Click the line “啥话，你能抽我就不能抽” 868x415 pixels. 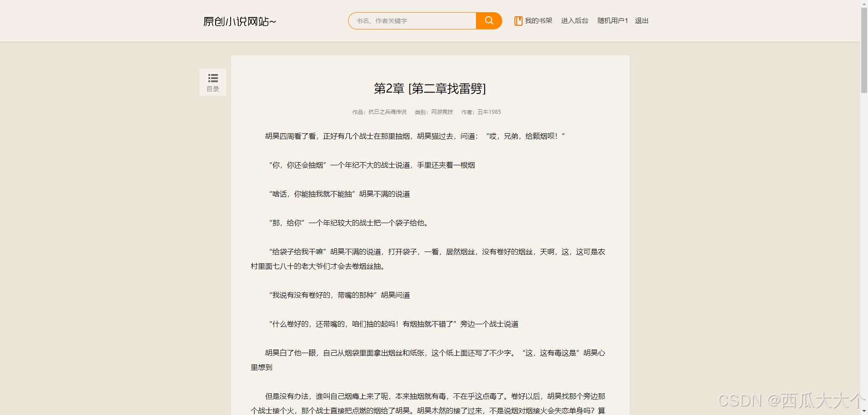[x=339, y=194]
